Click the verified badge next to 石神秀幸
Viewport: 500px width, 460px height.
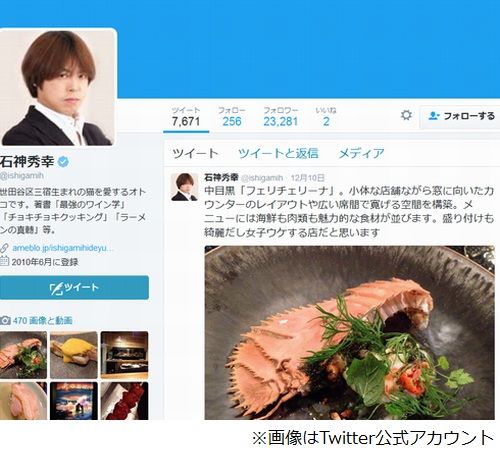click(63, 162)
